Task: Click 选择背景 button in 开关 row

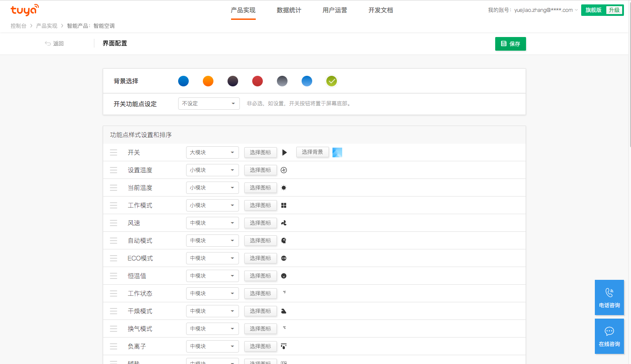Action: (x=312, y=152)
